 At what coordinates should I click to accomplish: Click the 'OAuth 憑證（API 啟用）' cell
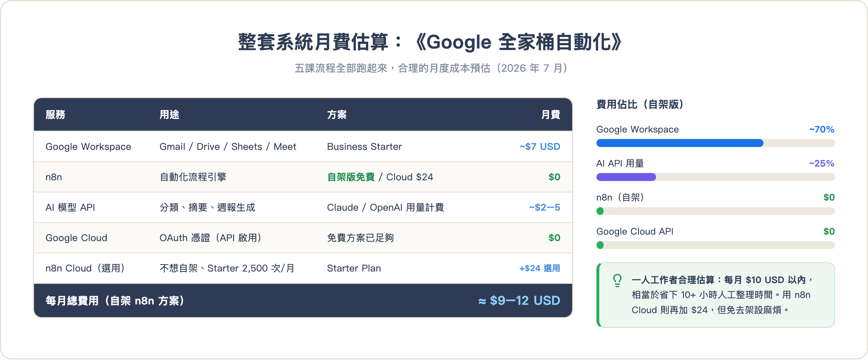pos(211,238)
